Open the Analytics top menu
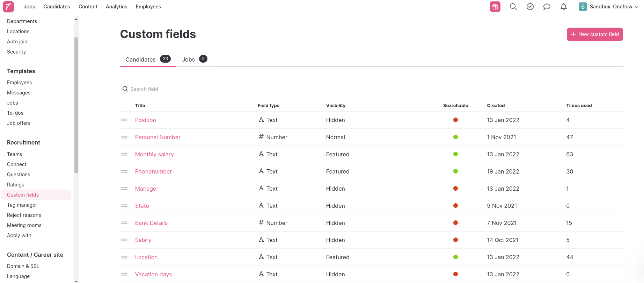644x283 pixels. (x=117, y=7)
